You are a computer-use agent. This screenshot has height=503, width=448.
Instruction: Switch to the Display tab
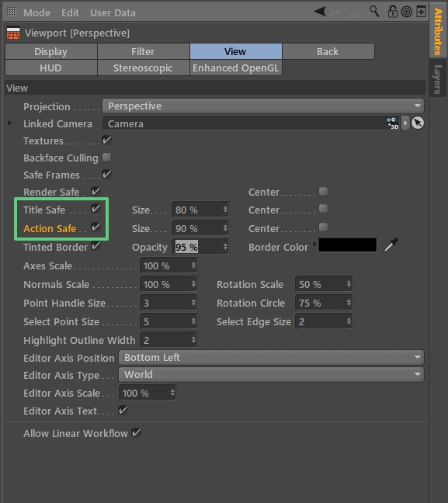pyautogui.click(x=51, y=52)
